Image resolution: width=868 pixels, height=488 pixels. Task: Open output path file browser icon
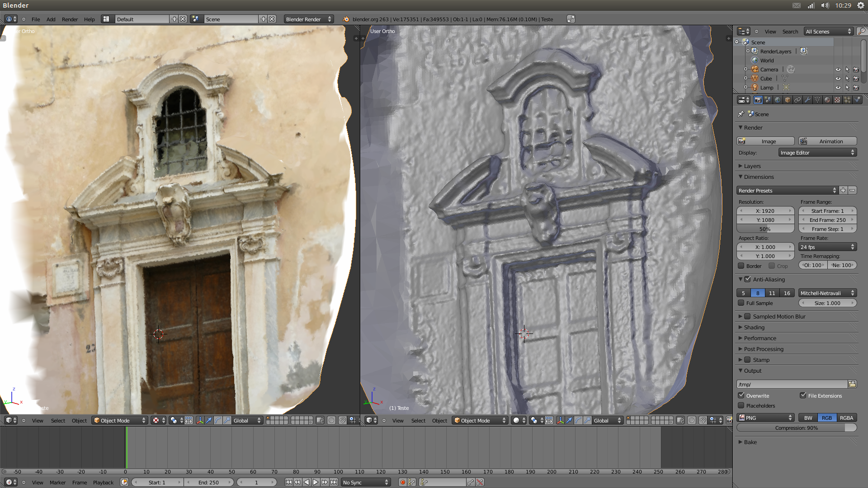click(852, 384)
